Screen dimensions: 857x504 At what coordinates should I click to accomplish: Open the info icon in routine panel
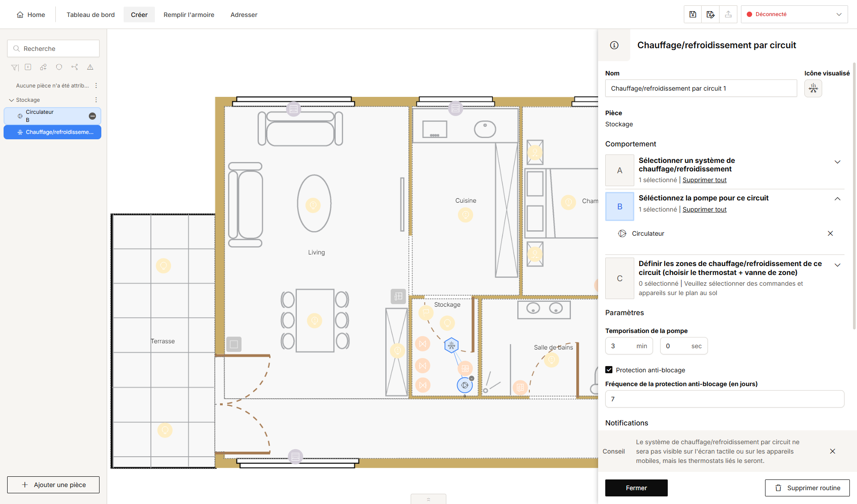pyautogui.click(x=614, y=45)
